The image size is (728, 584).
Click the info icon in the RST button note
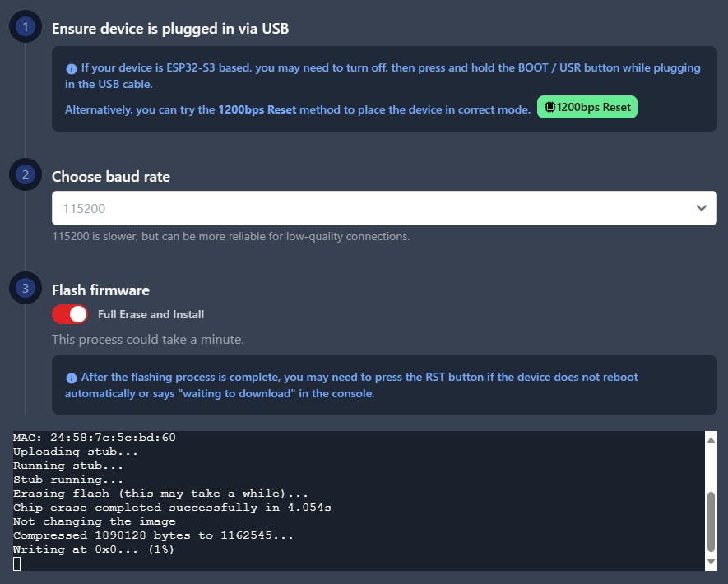tap(71, 378)
